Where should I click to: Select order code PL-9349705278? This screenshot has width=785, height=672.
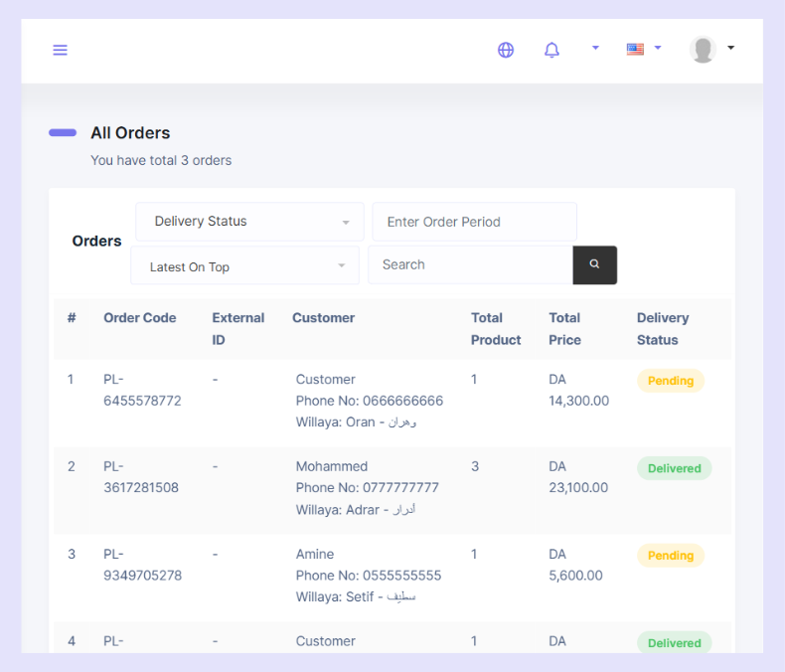143,565
